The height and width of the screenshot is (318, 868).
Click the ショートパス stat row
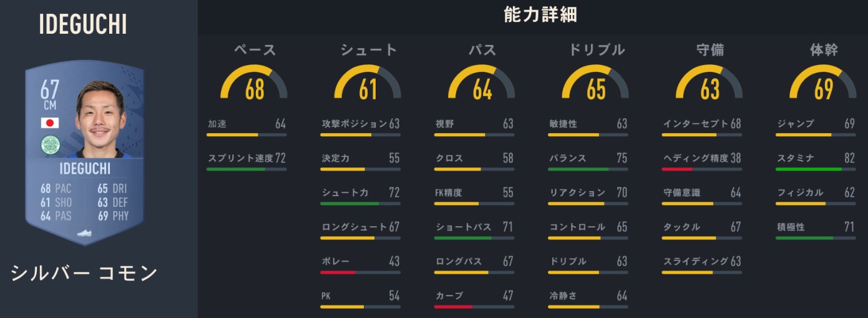[474, 227]
